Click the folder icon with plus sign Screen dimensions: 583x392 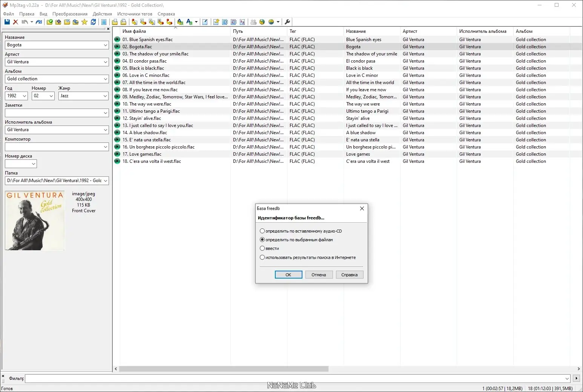tap(58, 22)
